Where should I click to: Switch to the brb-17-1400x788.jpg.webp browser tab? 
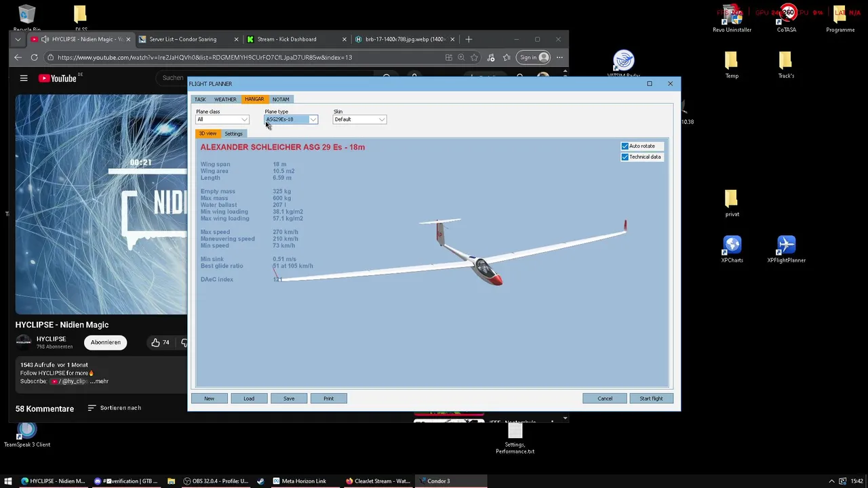(x=405, y=39)
